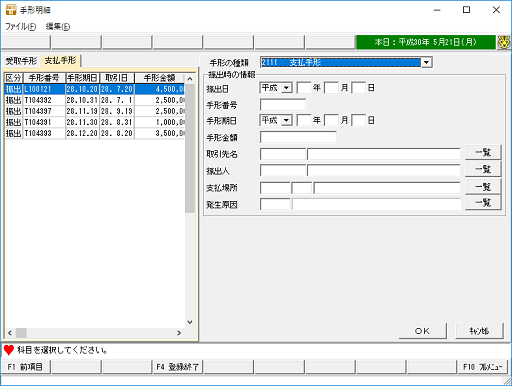This screenshot has height=386, width=512.
Task: Click the 手形期日 column header
Action: coord(82,78)
